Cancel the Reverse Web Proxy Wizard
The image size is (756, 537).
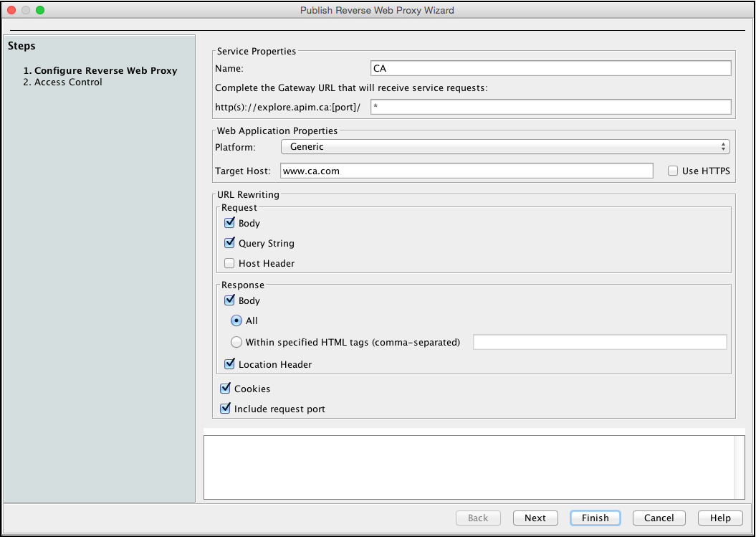658,518
